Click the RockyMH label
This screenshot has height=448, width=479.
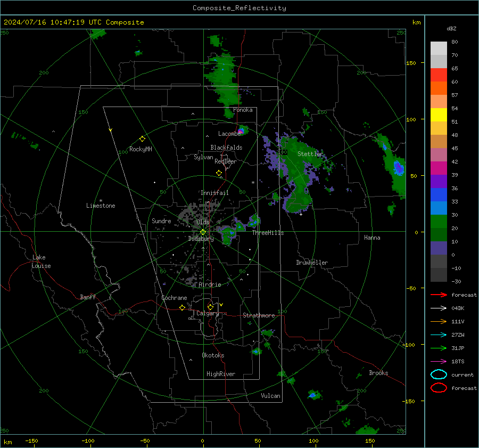click(141, 149)
